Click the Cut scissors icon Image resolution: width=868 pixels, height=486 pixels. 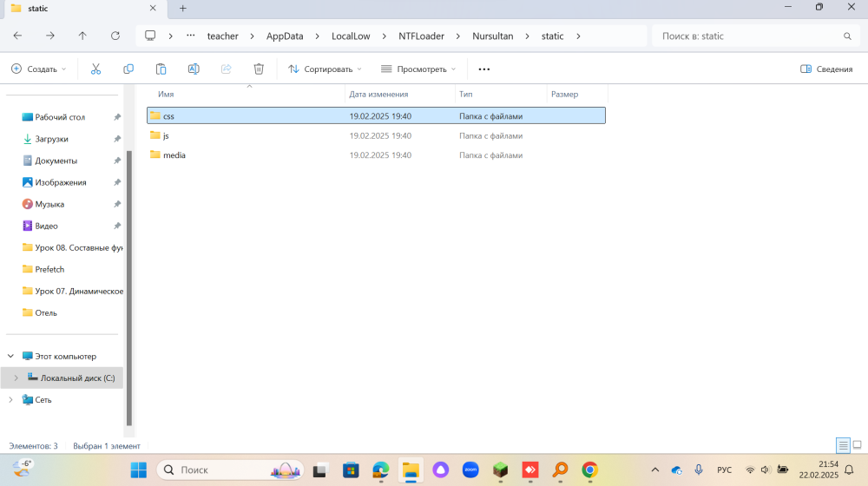click(x=95, y=69)
